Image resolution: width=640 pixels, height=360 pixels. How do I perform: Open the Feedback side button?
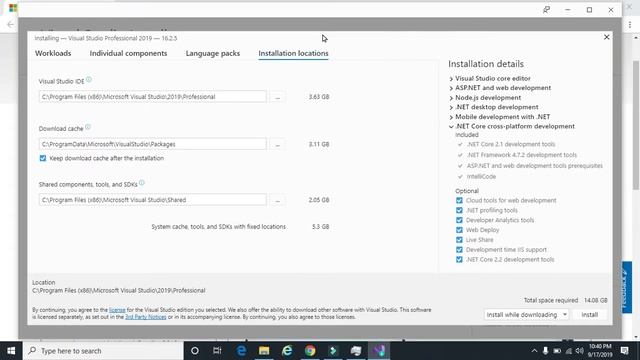(x=626, y=287)
